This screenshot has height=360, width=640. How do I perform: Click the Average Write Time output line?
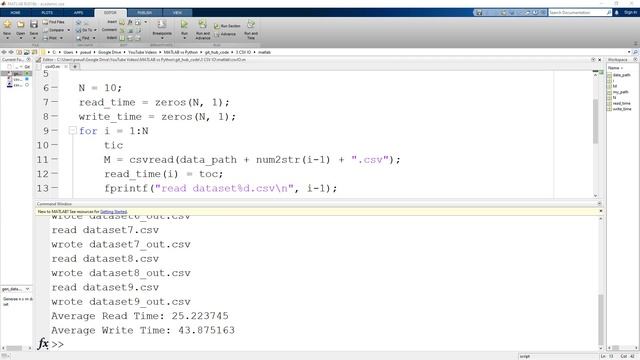tap(143, 330)
